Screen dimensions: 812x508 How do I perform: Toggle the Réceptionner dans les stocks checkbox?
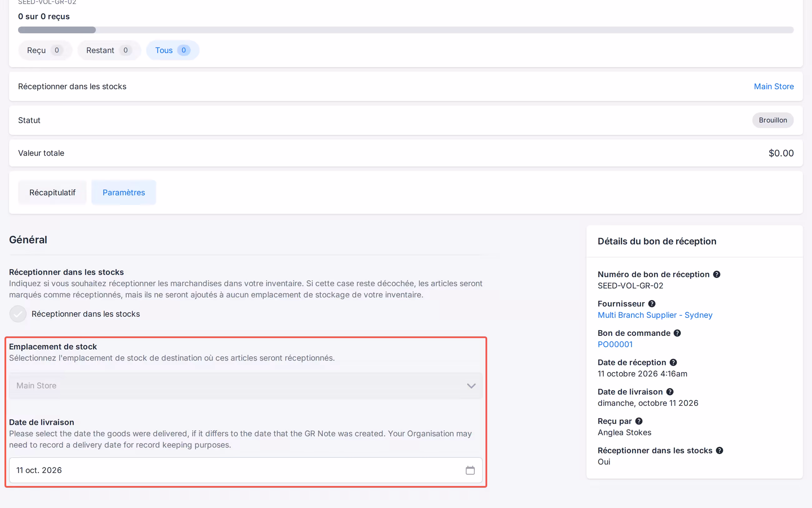pos(18,314)
